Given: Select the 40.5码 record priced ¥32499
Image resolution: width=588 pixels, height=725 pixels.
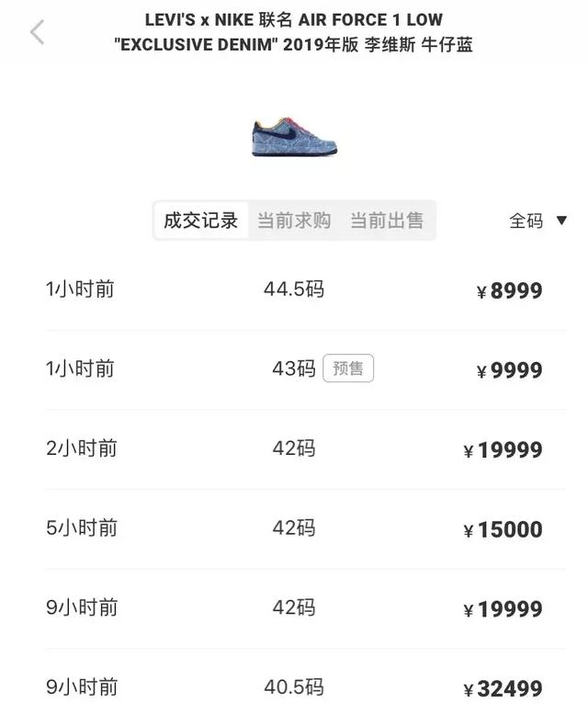Looking at the screenshot, I should (x=305, y=687).
